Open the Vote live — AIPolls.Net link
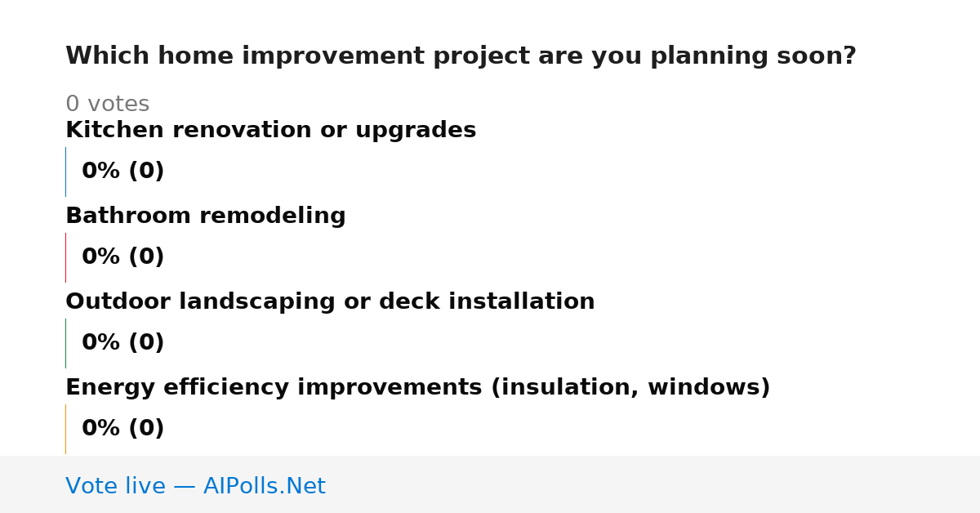 point(195,487)
